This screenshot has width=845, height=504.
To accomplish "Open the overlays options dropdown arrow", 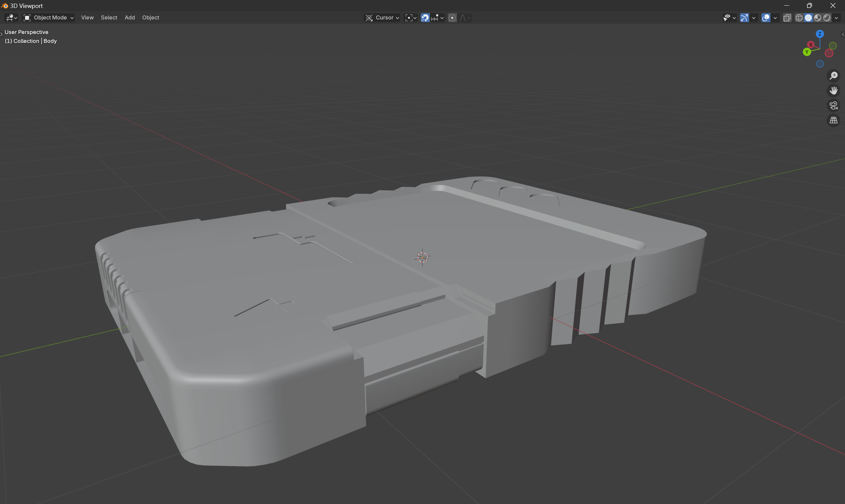I will pyautogui.click(x=775, y=18).
